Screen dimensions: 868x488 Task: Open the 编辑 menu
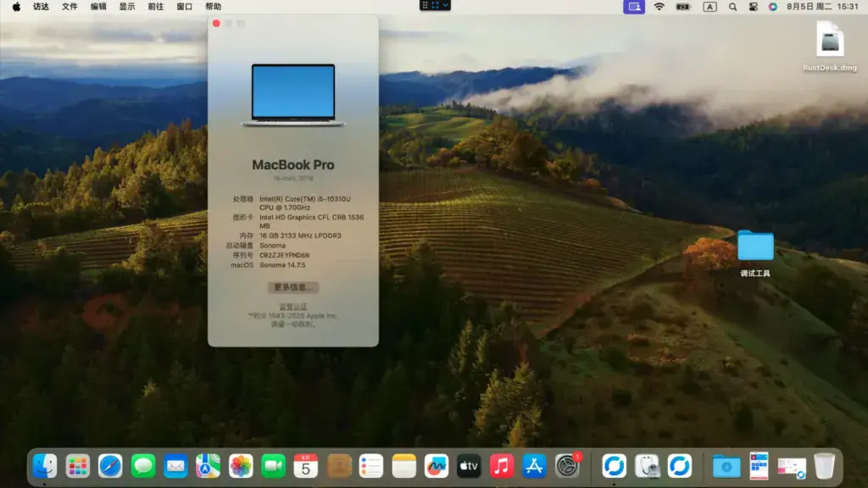(98, 7)
